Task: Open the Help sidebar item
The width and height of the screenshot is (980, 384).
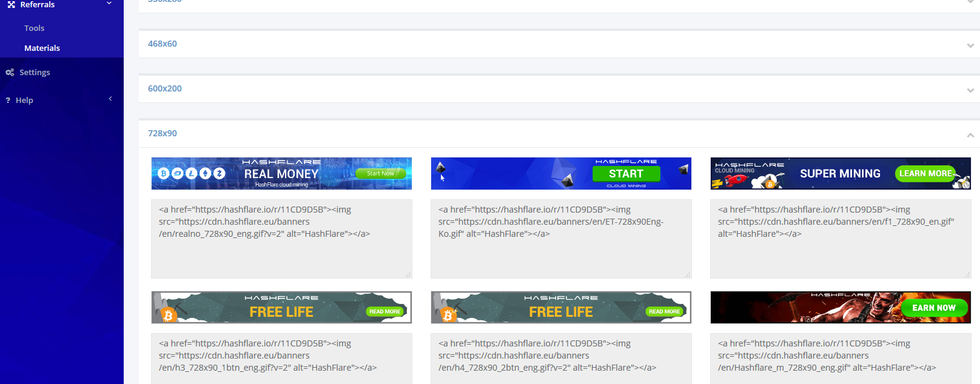Action: [x=24, y=100]
